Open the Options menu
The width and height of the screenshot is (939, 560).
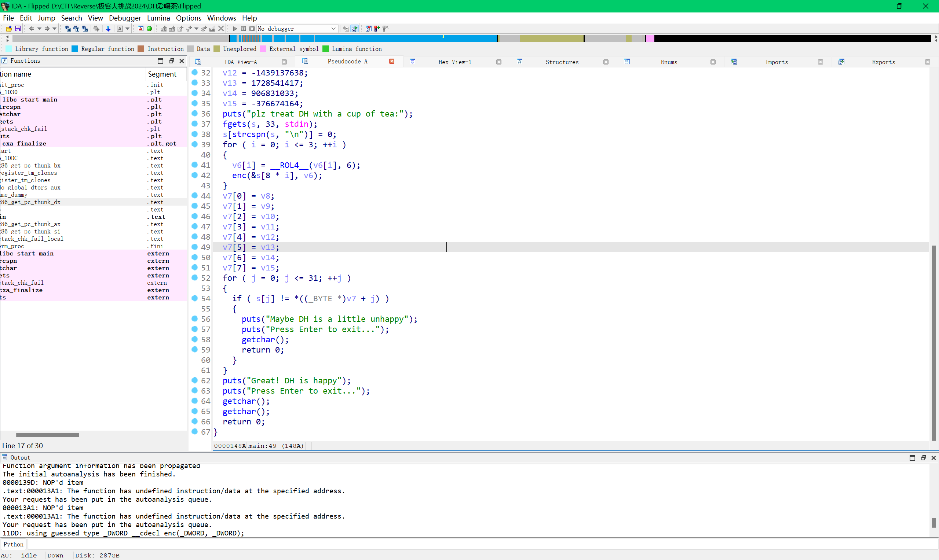coord(189,18)
